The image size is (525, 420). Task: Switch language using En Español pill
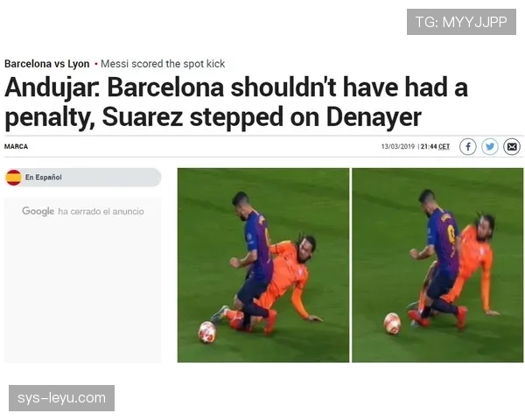coord(83,178)
